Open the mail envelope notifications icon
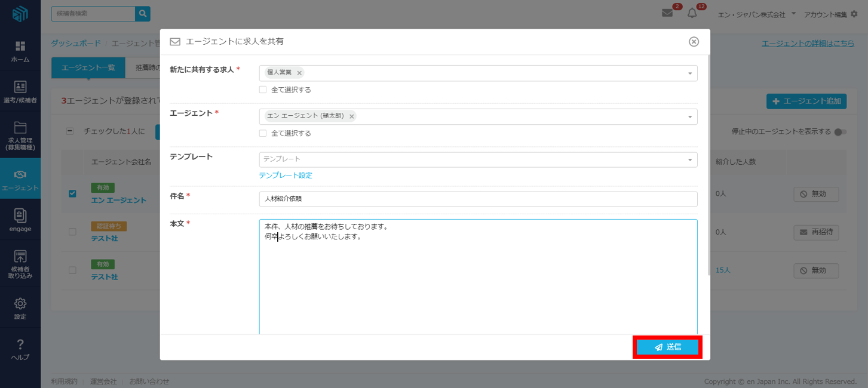This screenshot has height=388, width=868. 667,13
